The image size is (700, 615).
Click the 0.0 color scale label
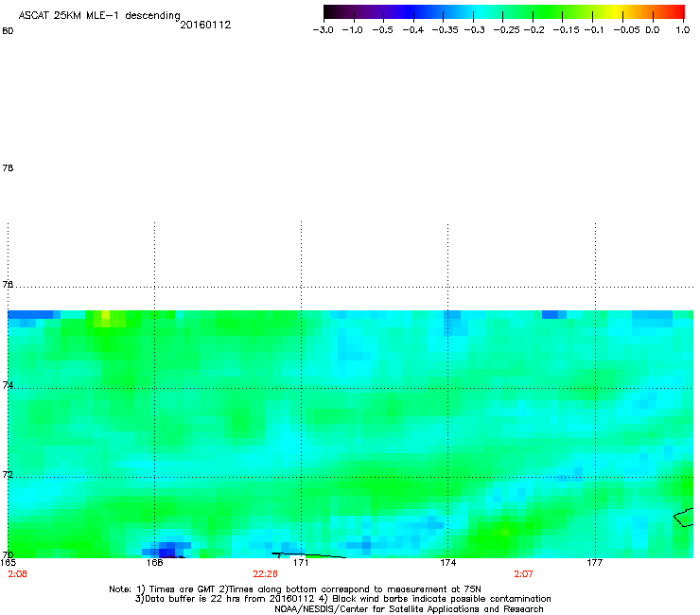tap(653, 30)
